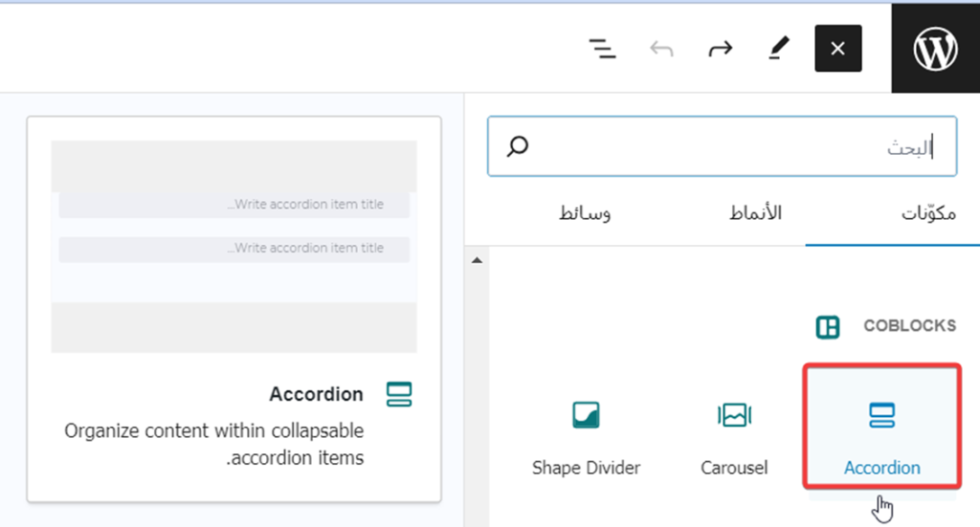The image size is (980, 527).
Task: Click the Accordion description text
Action: 214,445
